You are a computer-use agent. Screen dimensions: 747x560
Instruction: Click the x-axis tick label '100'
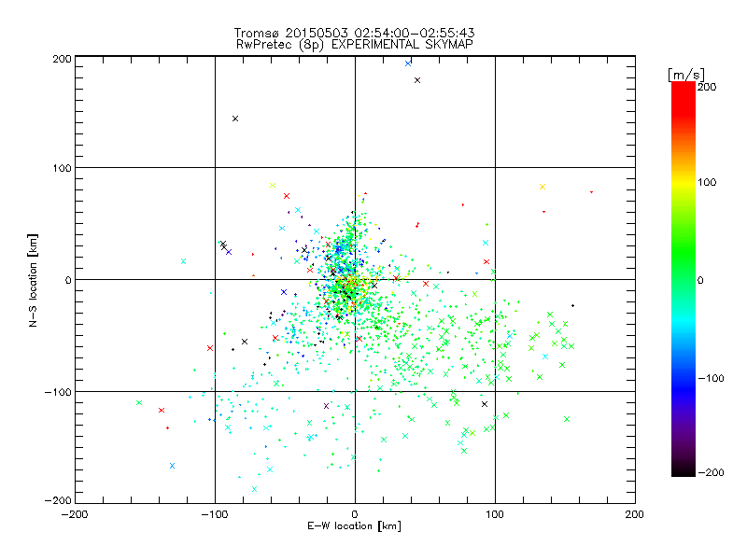[495, 514]
